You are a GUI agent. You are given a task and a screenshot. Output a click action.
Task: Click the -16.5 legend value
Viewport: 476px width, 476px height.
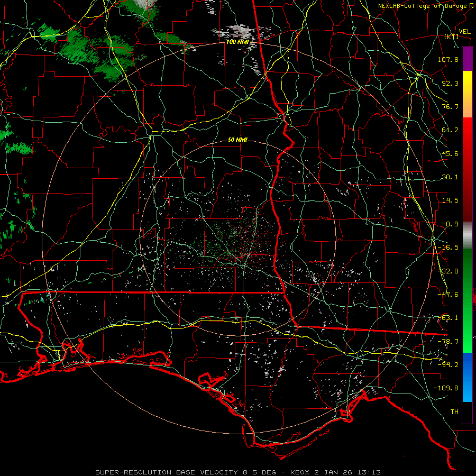point(448,248)
